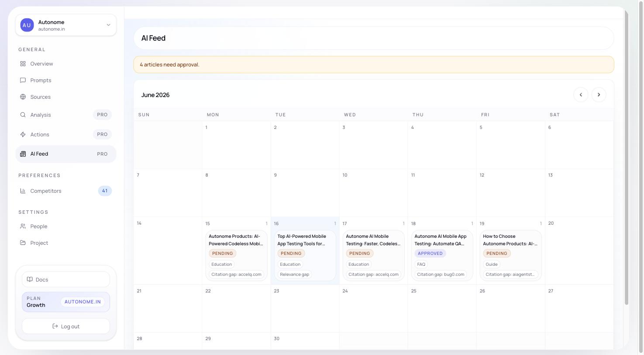Click the PRO badge beside Analysis
Screen dimensions: 644x355
tap(102, 115)
